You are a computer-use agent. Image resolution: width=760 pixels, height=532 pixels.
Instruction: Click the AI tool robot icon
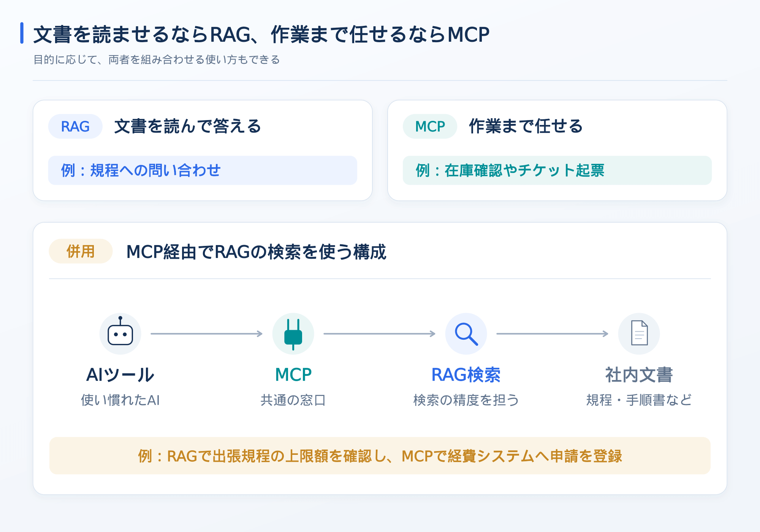pyautogui.click(x=120, y=334)
